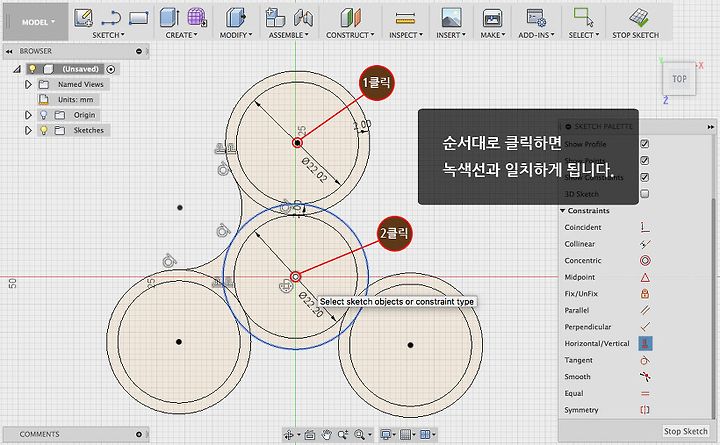The height and width of the screenshot is (445, 720).
Task: Click the Offset Plane icon above Construct
Action: 350,17
